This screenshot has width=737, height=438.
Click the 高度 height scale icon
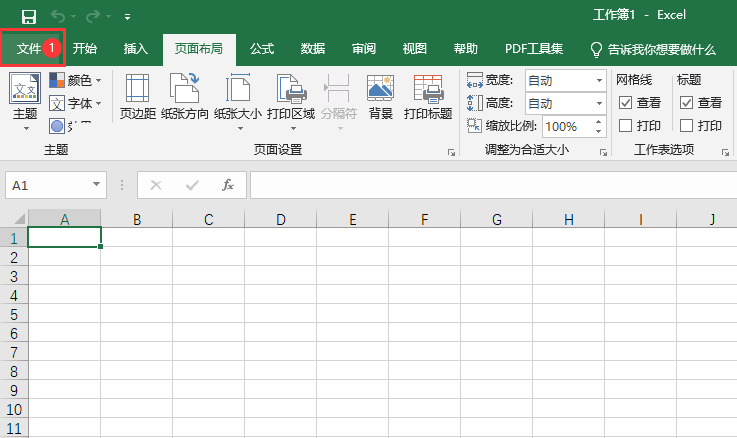click(475, 103)
